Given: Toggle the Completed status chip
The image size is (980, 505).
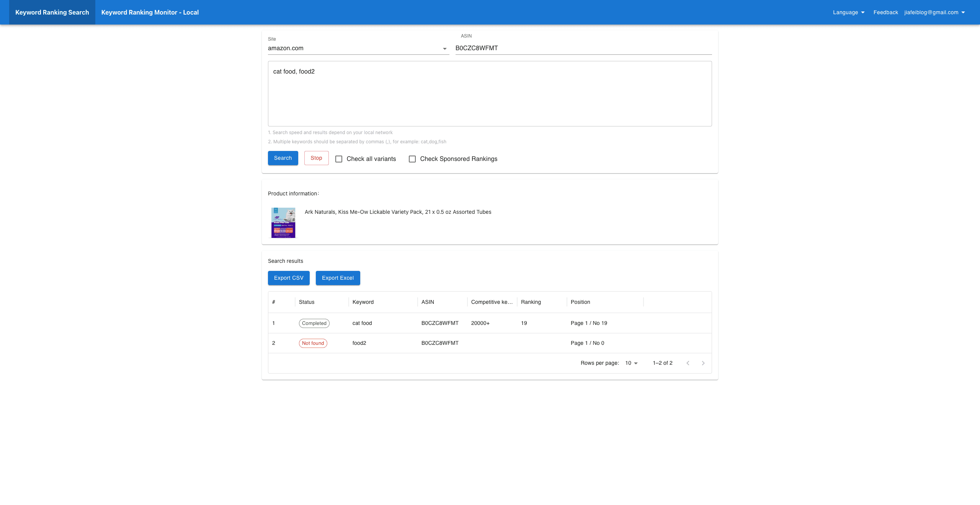Looking at the screenshot, I should 314,323.
